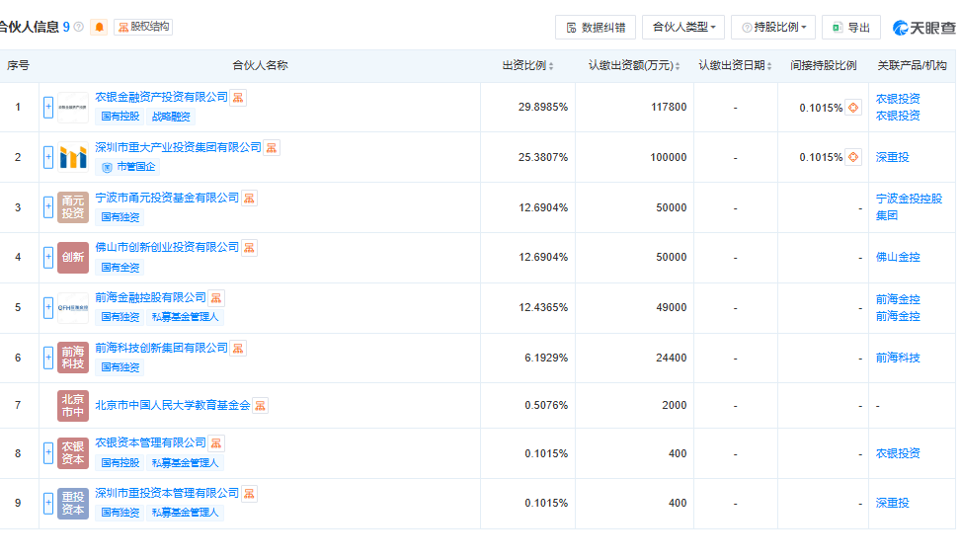Click equity structure icon after 深圳市重大产业投资集团有限公司
Image resolution: width=960 pixels, height=560 pixels.
click(272, 147)
